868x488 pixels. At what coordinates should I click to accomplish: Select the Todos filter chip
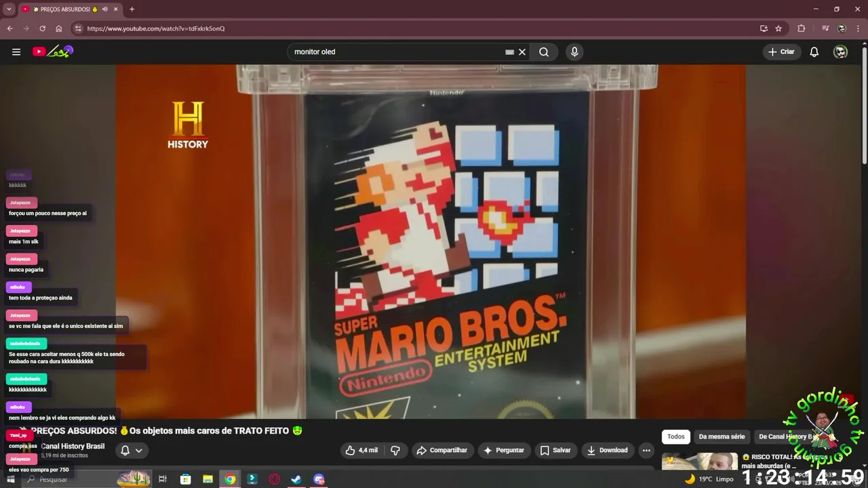coord(676,436)
